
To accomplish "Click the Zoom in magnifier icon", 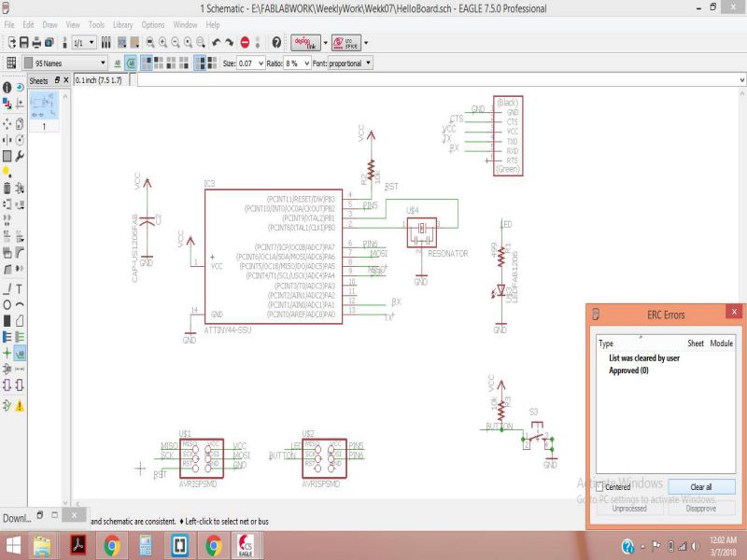I will 162,42.
